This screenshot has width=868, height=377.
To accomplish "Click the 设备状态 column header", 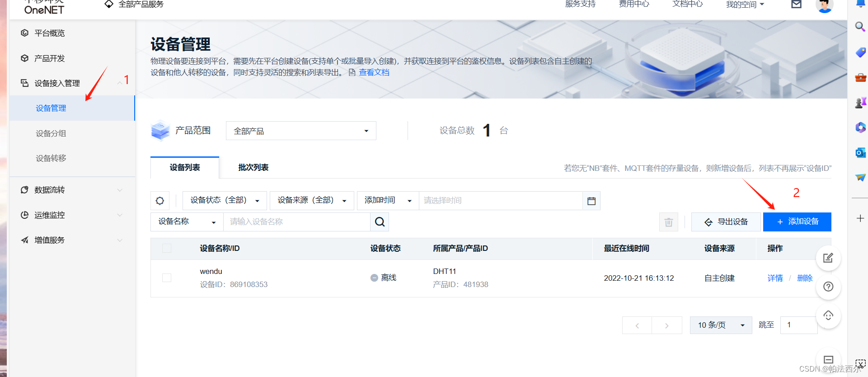I will pos(385,249).
